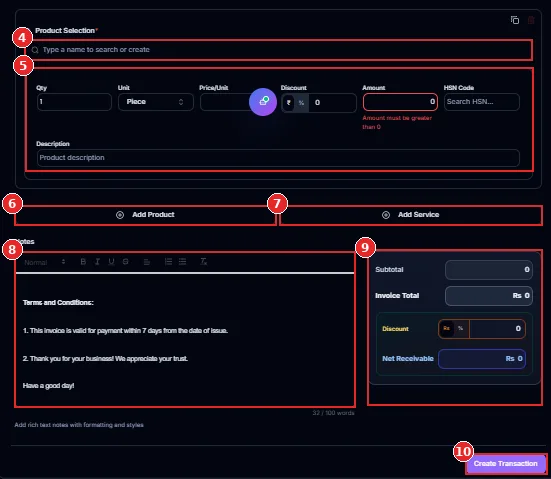Open text alignment option in notes toolbar
551x479 pixels.
(x=147, y=261)
